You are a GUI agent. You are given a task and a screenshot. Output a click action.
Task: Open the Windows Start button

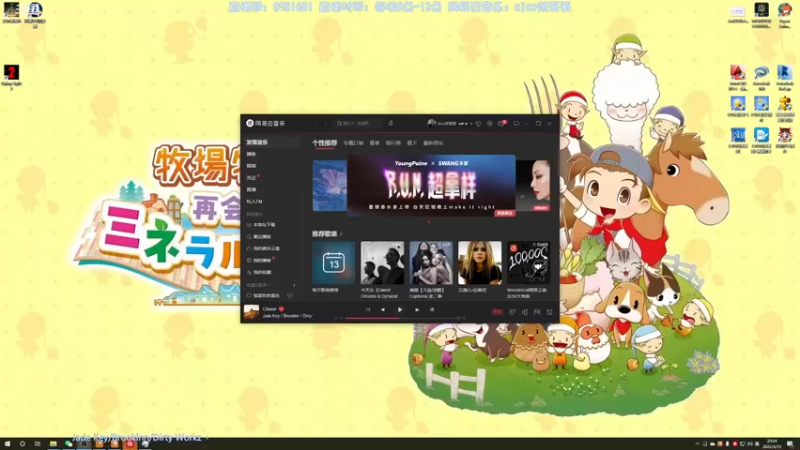pos(7,444)
